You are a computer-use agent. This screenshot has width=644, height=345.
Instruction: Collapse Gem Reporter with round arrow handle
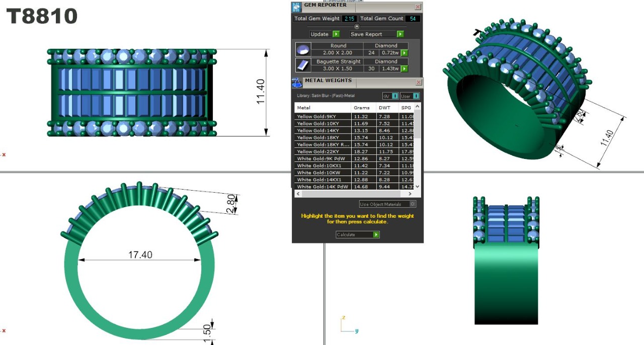pyautogui.click(x=357, y=26)
